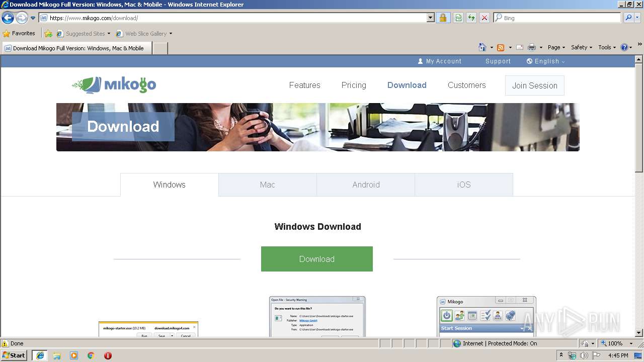Click the browser Forward arrow button
The image size is (644, 362).
click(x=22, y=18)
